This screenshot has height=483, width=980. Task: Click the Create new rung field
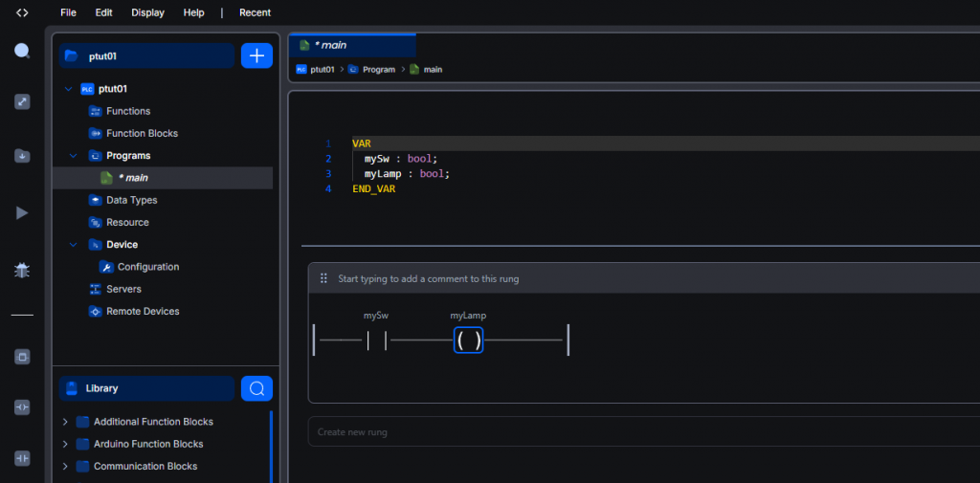pos(641,432)
